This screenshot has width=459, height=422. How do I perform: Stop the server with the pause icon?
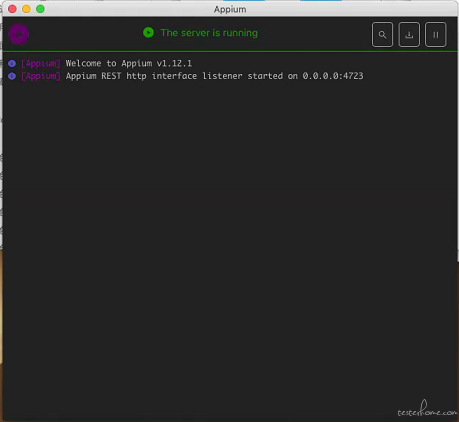coord(436,35)
